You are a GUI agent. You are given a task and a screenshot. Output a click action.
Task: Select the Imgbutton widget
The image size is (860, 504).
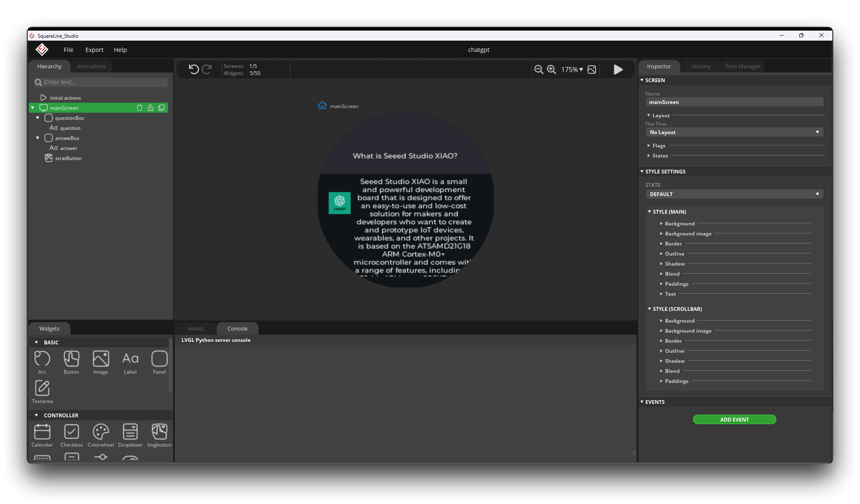[159, 436]
